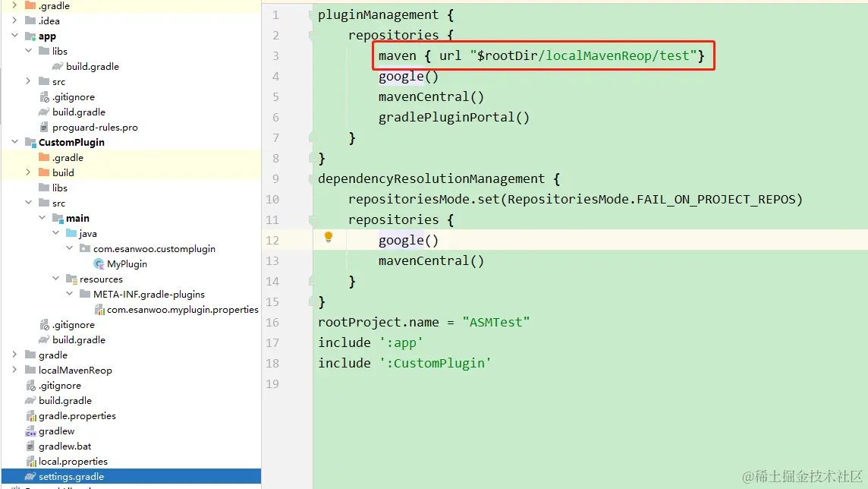Click the main folder icon

click(x=58, y=218)
